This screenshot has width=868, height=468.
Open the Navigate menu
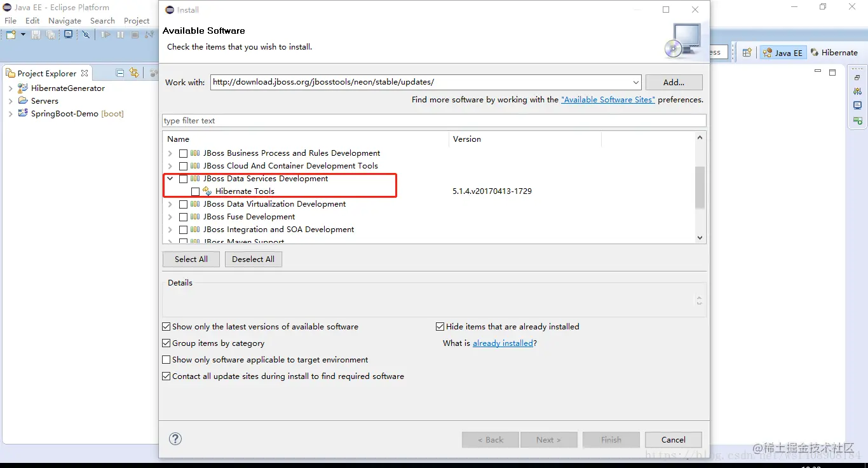click(x=65, y=20)
